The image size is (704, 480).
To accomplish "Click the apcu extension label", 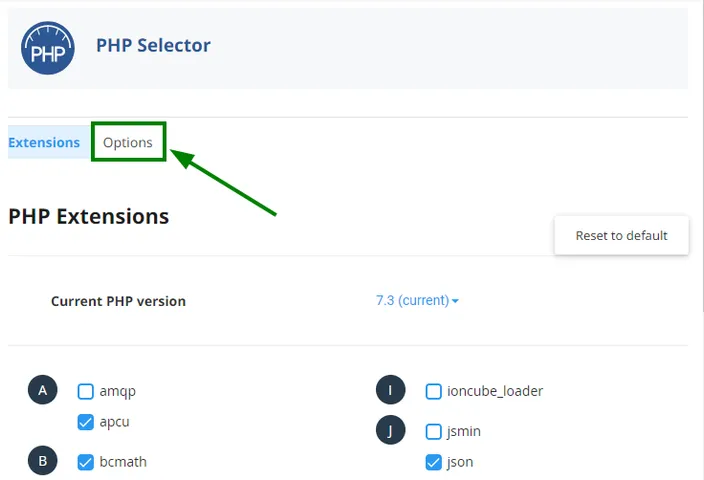I will coord(114,422).
